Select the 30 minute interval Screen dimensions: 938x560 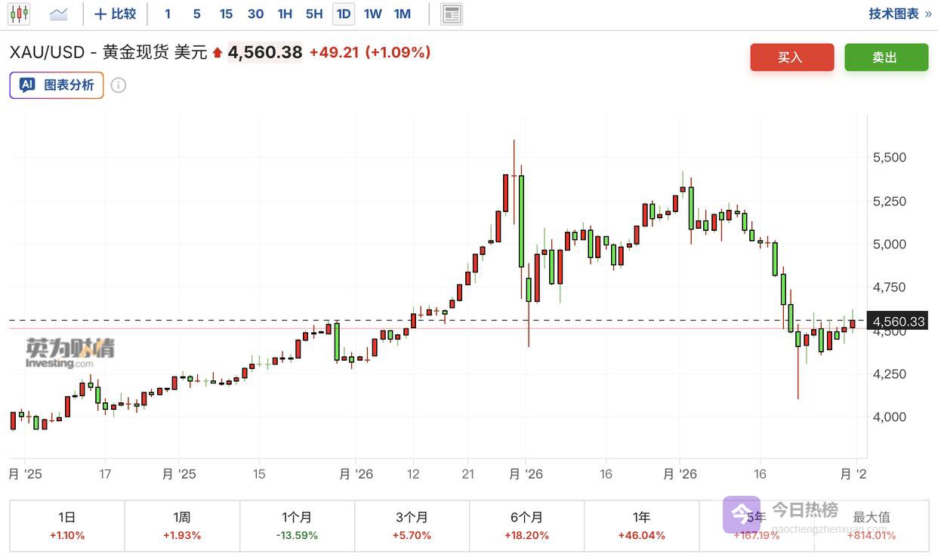click(255, 14)
